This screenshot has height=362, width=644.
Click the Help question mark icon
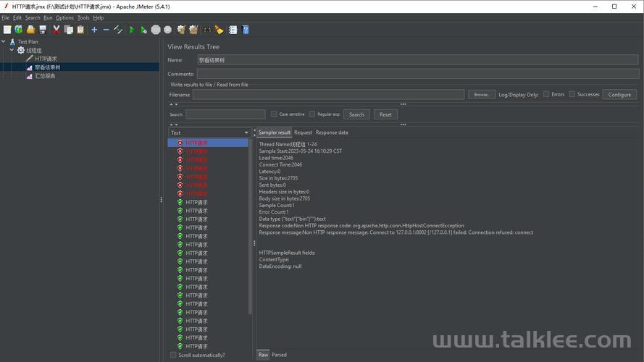(245, 30)
